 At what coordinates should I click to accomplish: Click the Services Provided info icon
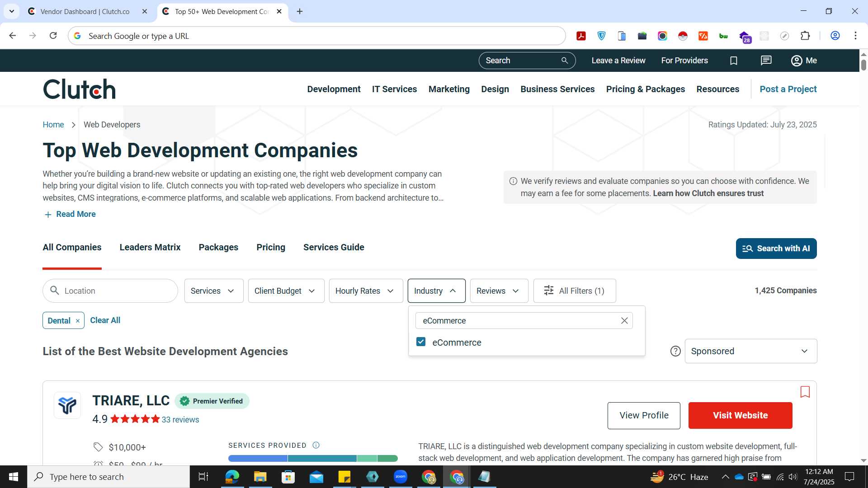pos(316,445)
